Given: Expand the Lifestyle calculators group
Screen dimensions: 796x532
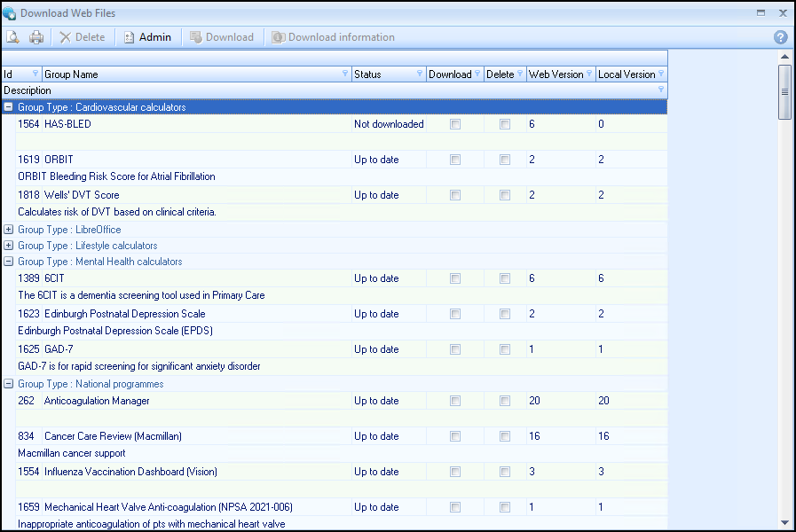Looking at the screenshot, I should [9, 246].
